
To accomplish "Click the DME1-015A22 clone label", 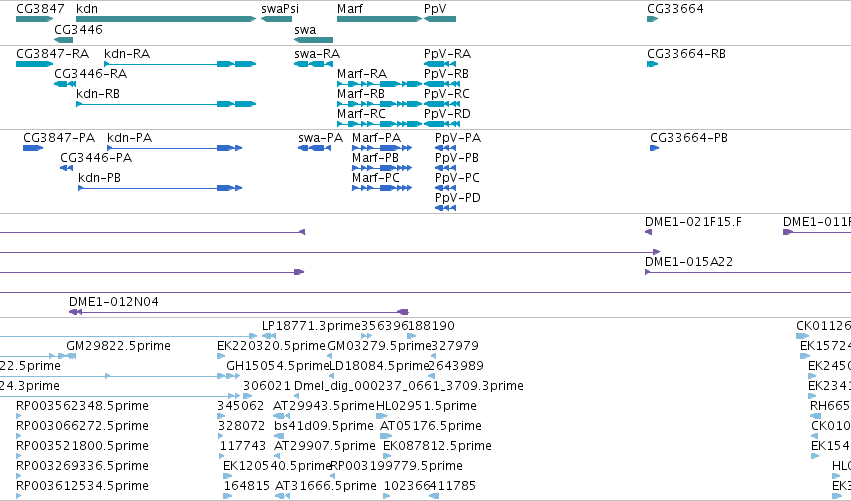I will 689,262.
